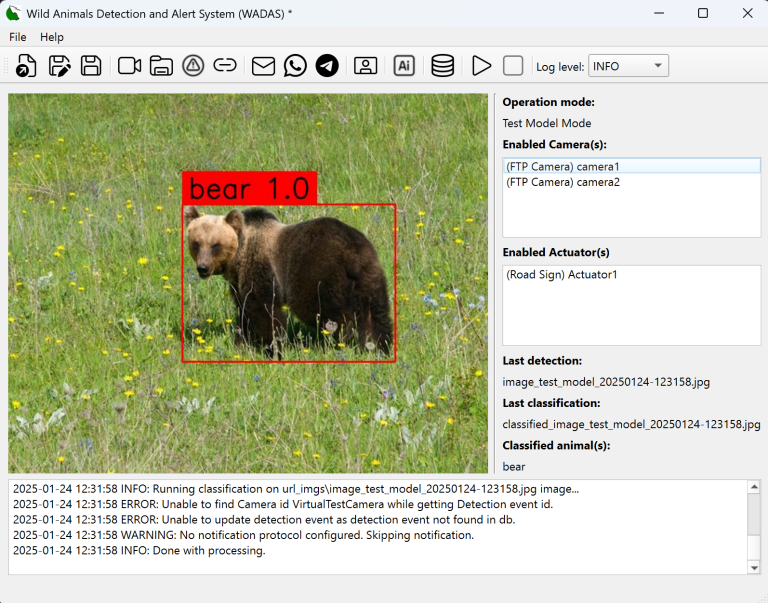Open the File menu

[18, 37]
